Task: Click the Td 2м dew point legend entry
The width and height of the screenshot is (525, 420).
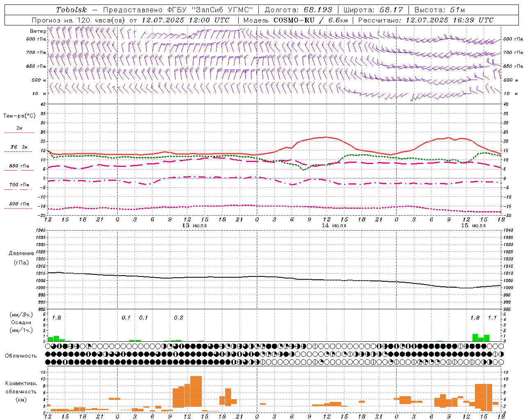Action: point(19,147)
